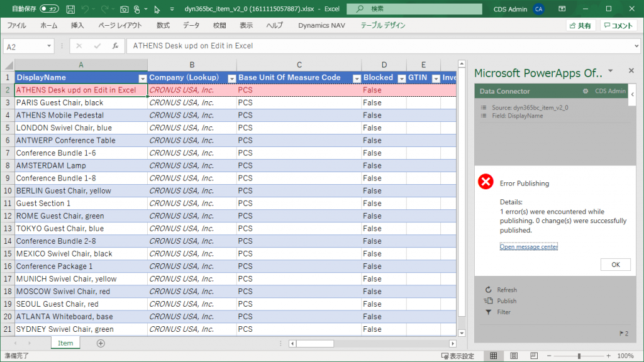Click the zoom out minus button
Viewport: 644px width, 362px height.
click(x=549, y=356)
